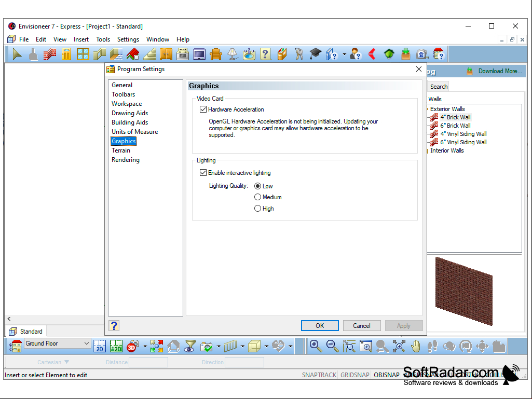The width and height of the screenshot is (532, 399).
Task: Toggle GRIDSNAP in the status bar
Action: (354, 375)
